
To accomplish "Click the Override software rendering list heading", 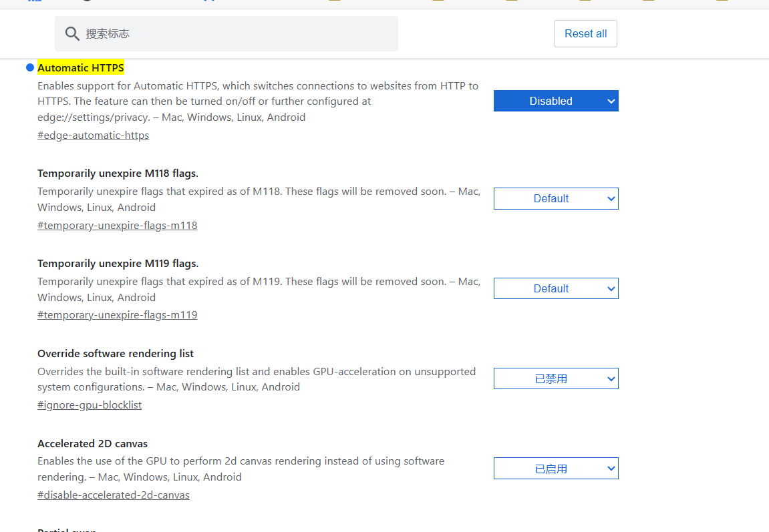I will click(116, 354).
